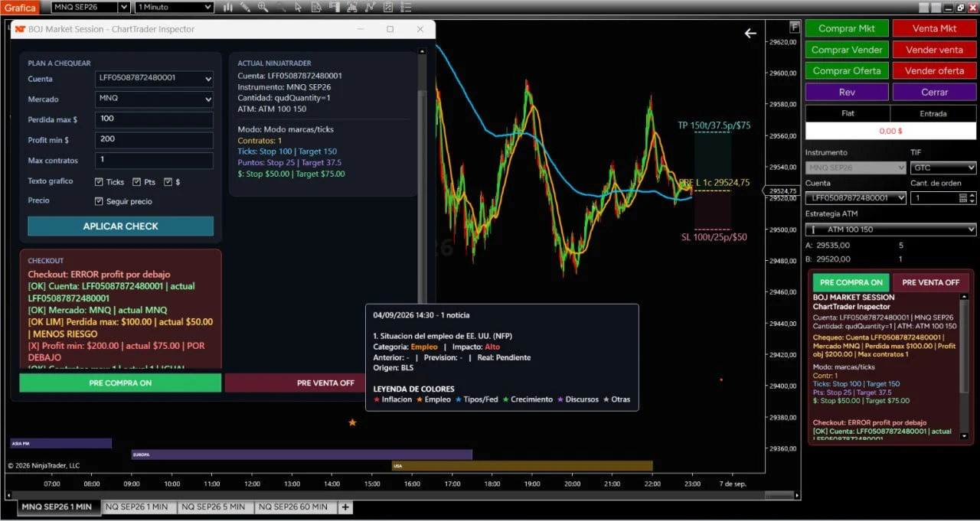980x521 pixels.
Task: Click PRE COMPRA ON in Inspector window
Action: click(x=120, y=383)
